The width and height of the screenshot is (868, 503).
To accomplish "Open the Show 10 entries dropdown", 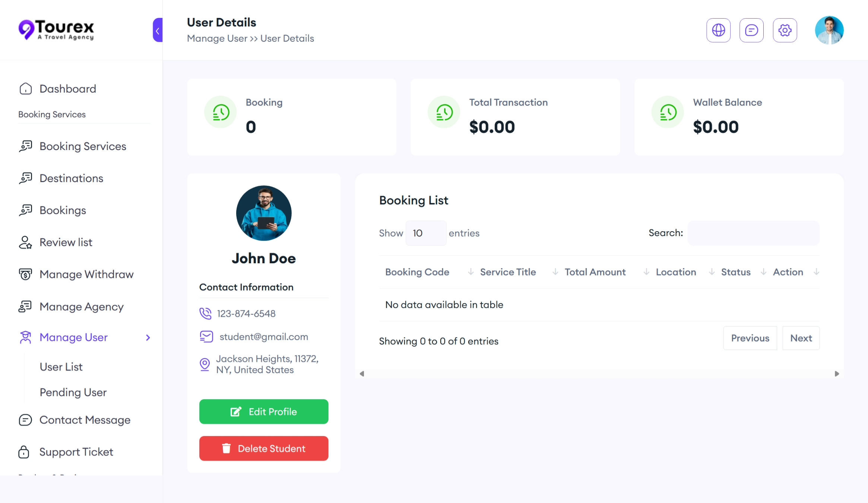I will coord(425,233).
